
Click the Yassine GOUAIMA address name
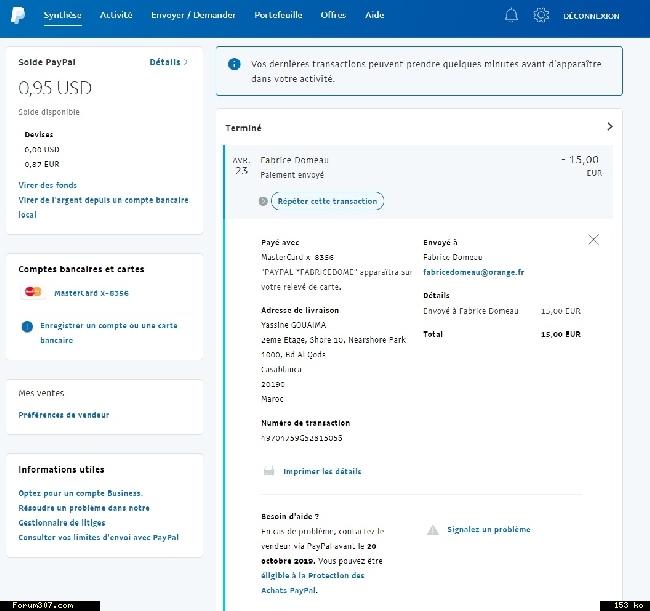point(293,325)
